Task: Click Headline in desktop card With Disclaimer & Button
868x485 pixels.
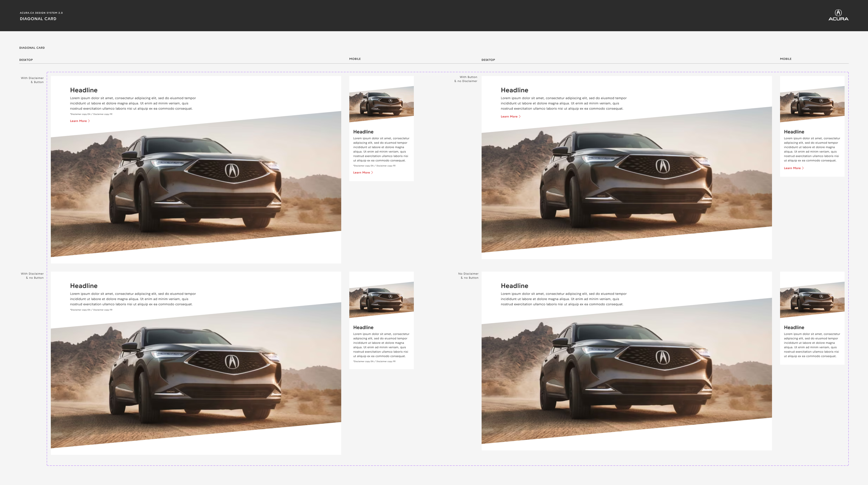Action: (84, 90)
